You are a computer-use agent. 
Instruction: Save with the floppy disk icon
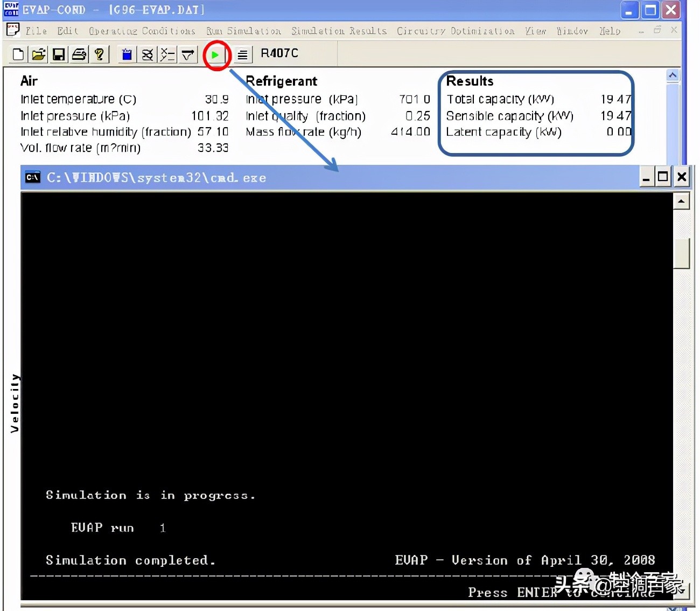(x=59, y=54)
